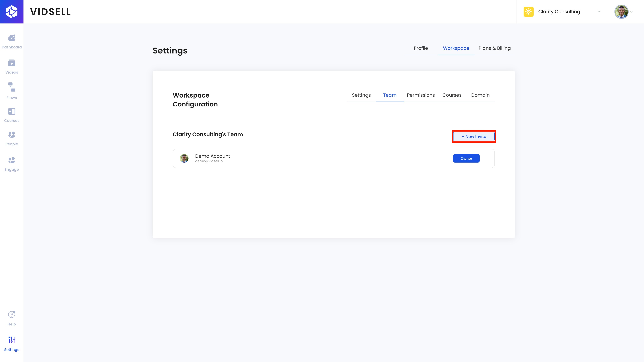Select the Courses sidebar icon
This screenshot has height=362, width=644.
click(x=12, y=111)
